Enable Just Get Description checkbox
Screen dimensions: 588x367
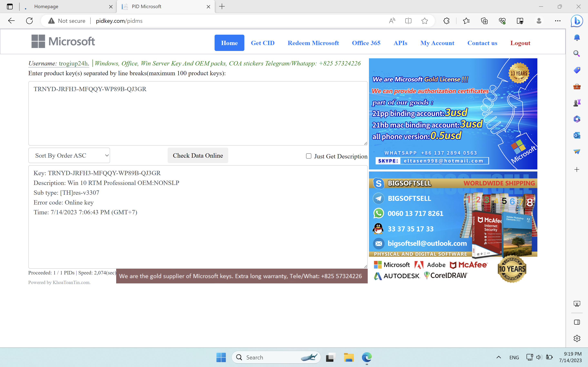tap(308, 156)
